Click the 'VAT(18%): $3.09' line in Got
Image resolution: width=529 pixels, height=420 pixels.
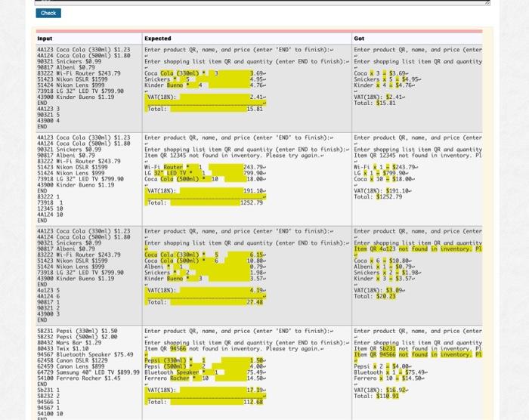tap(379, 290)
